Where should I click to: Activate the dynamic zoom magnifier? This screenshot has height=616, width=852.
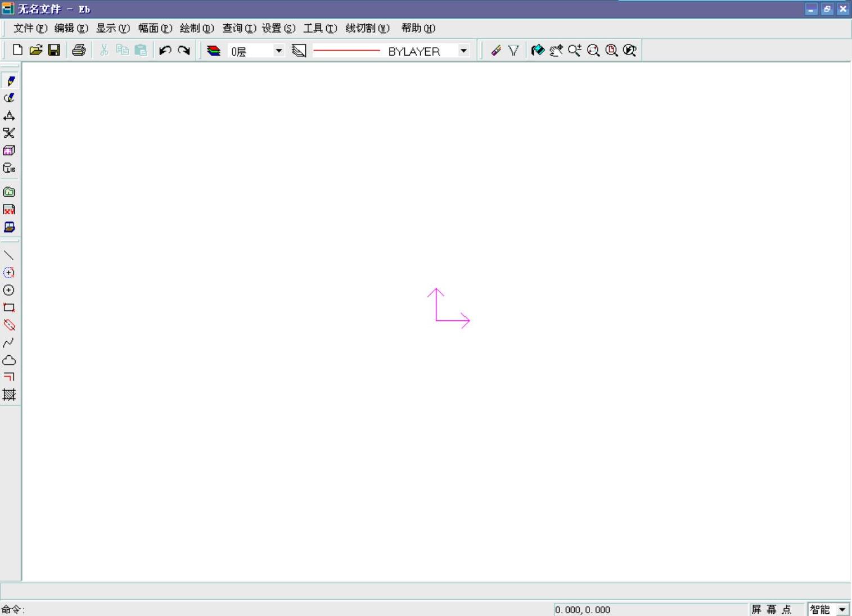[575, 51]
